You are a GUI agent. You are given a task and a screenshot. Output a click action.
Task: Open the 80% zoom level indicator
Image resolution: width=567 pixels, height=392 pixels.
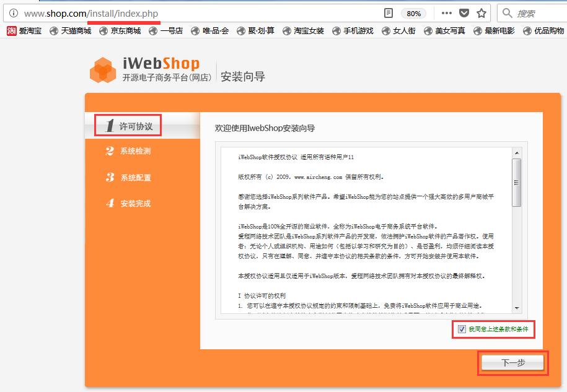(414, 14)
